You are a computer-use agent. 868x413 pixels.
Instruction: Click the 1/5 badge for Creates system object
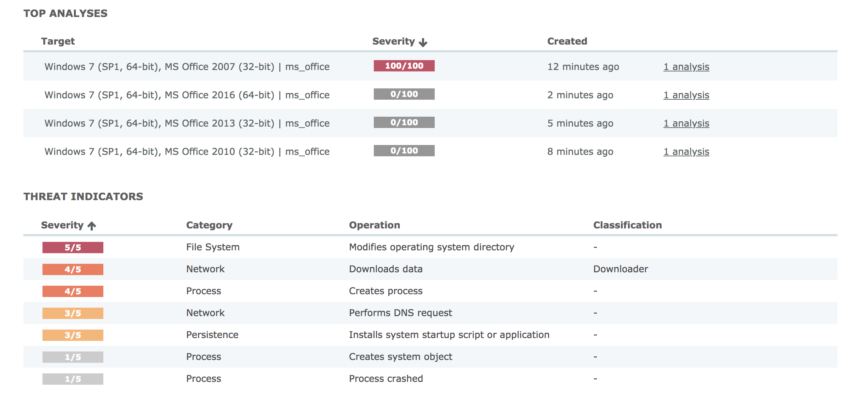(x=73, y=357)
